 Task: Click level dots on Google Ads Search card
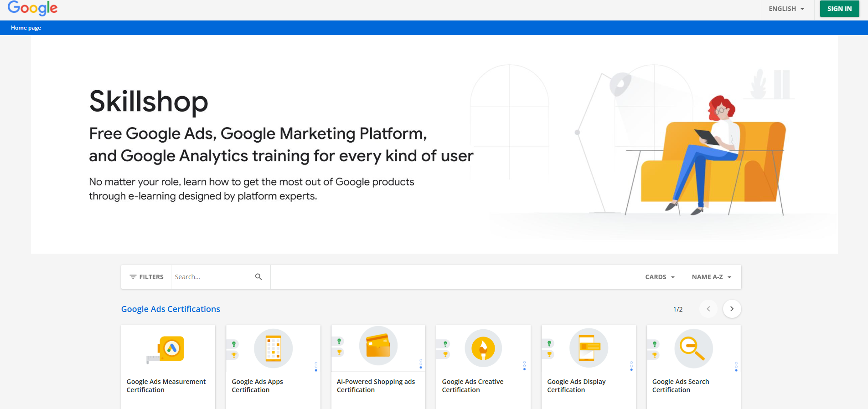736,367
